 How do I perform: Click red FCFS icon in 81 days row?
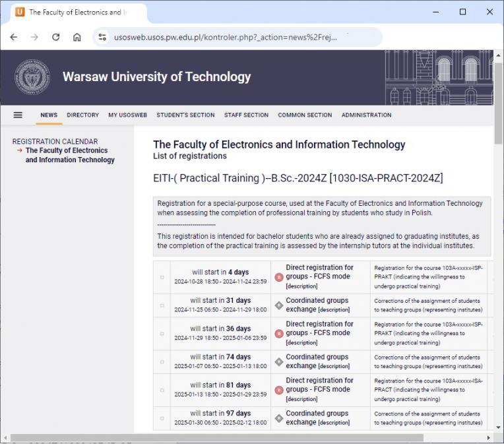tap(279, 390)
